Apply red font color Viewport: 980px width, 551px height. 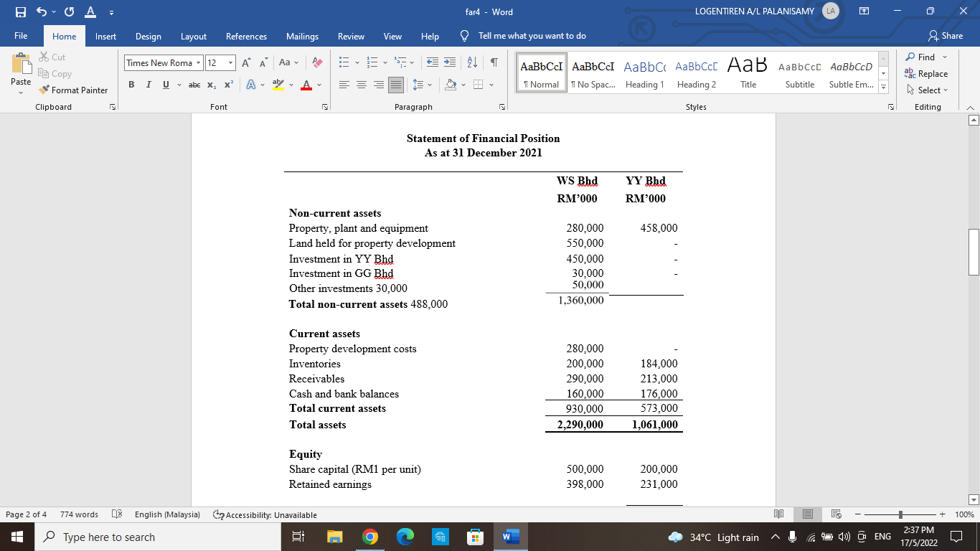[x=306, y=85]
